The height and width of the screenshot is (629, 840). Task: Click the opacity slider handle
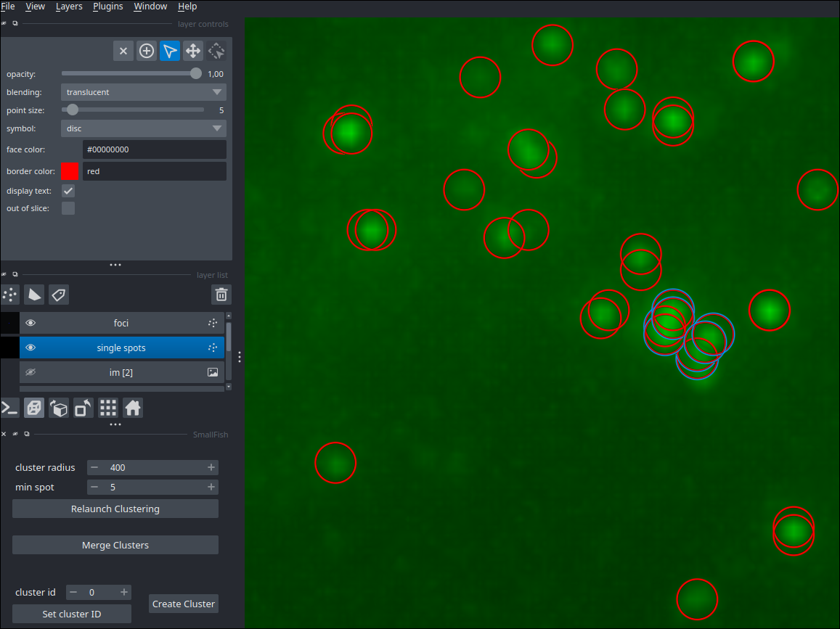[x=196, y=73]
